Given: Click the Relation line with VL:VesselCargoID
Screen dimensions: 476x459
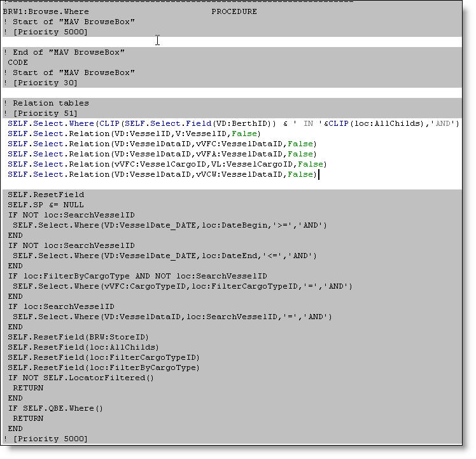Looking at the screenshot, I should coord(167,164).
